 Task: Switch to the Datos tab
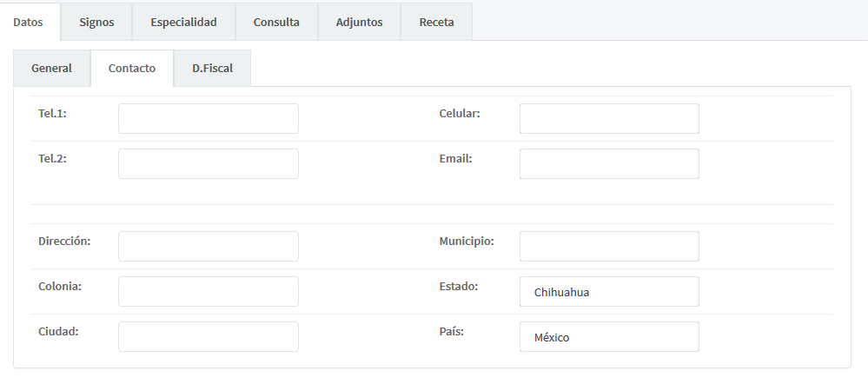pos(29,23)
